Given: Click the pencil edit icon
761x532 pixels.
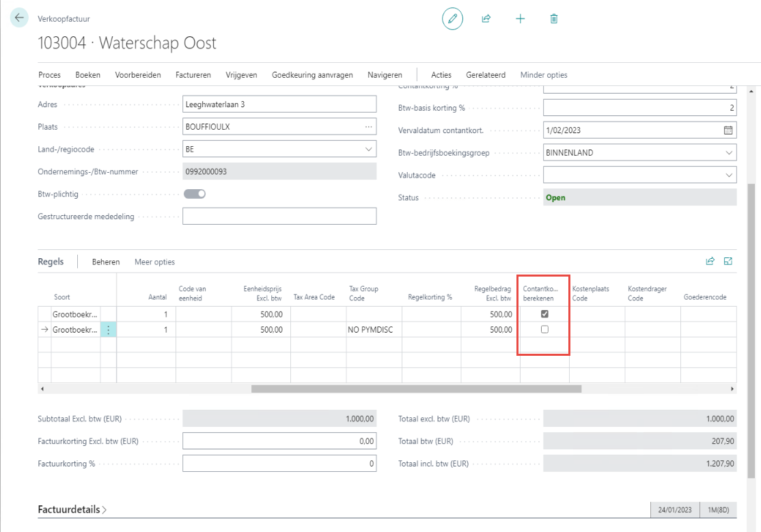Looking at the screenshot, I should coord(452,19).
